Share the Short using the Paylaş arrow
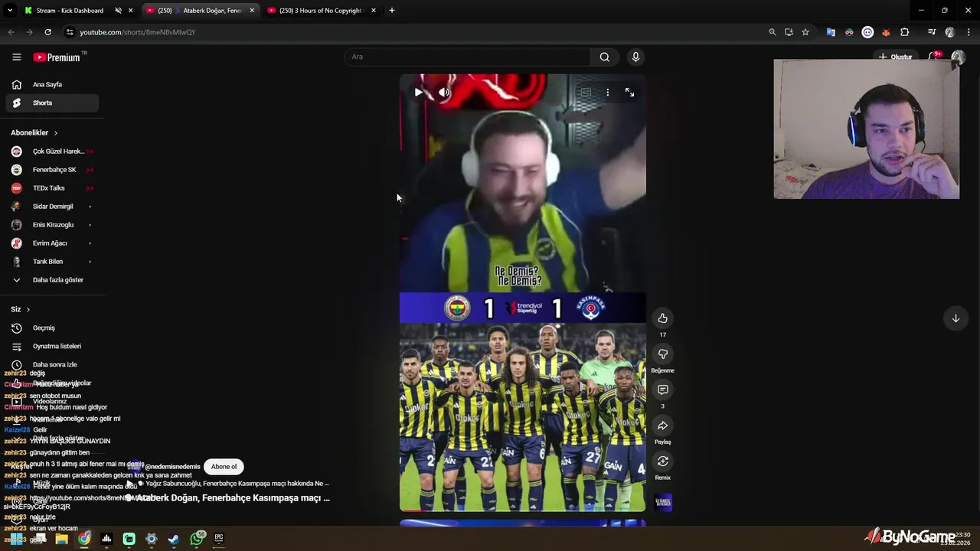The image size is (980, 551). click(663, 425)
